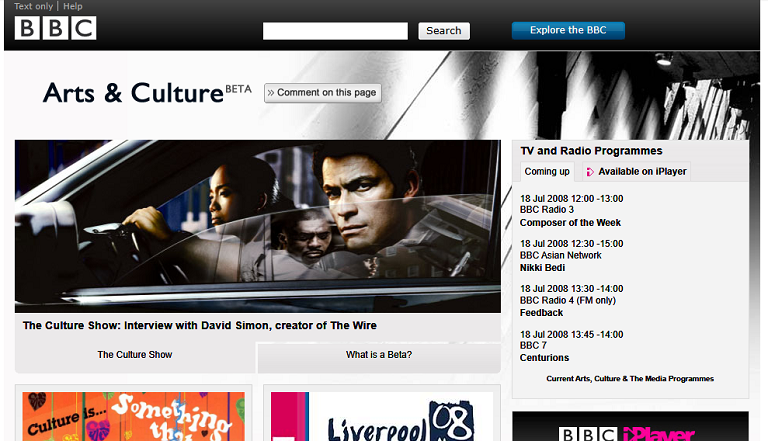Open The Wire featured image
This screenshot has height=441, width=768.
pyautogui.click(x=258, y=226)
